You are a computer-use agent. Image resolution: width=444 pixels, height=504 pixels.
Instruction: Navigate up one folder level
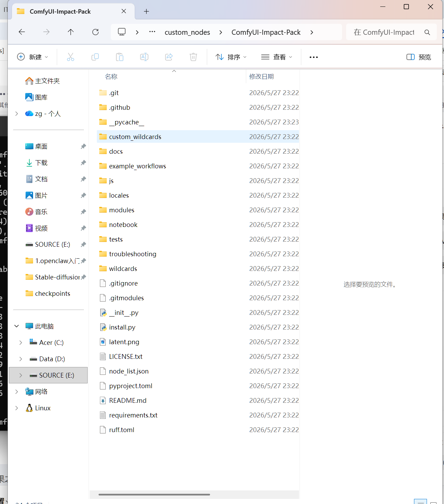[71, 32]
